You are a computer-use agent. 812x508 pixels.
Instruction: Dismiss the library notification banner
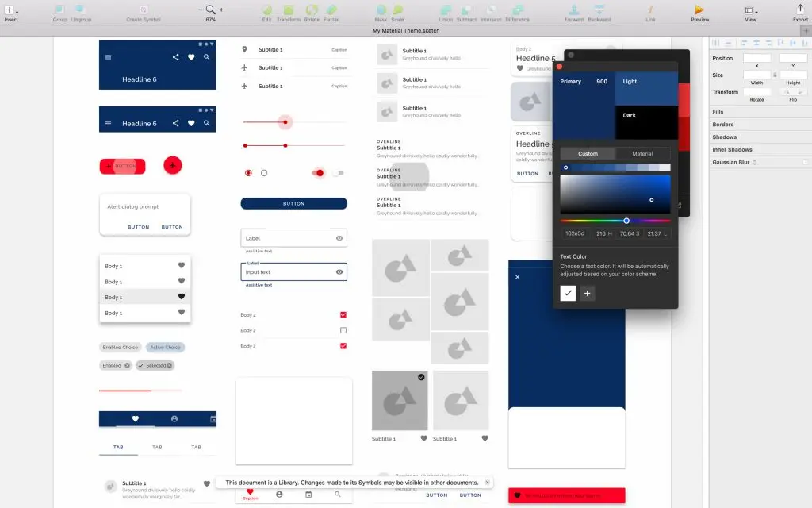[487, 482]
